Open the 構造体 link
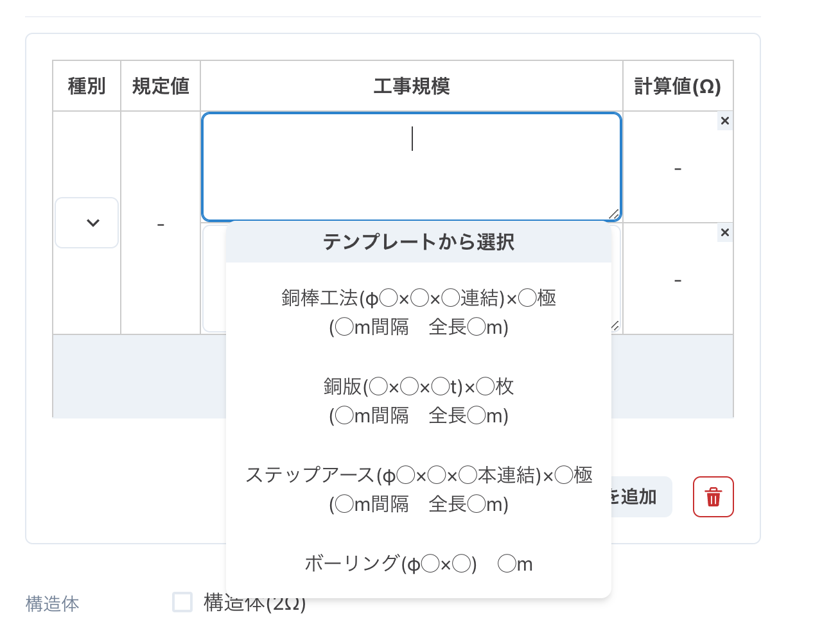This screenshot has width=840, height=638. pos(51,603)
